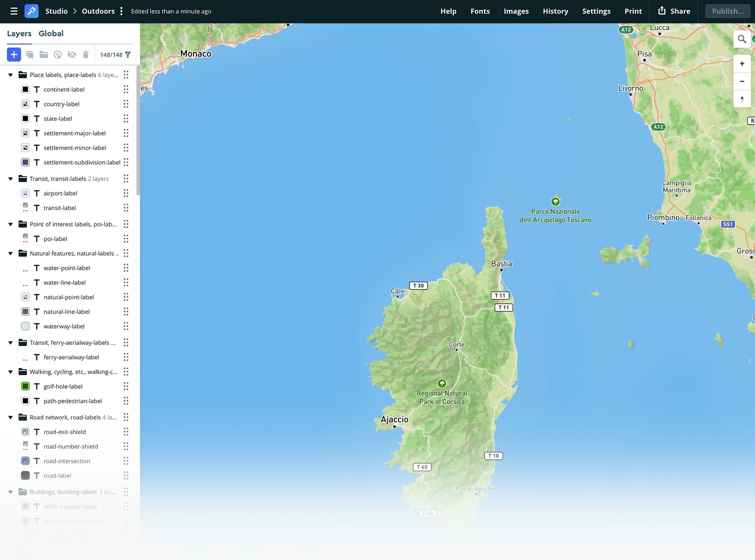
Task: Group layers into a folder icon
Action: pos(44,55)
